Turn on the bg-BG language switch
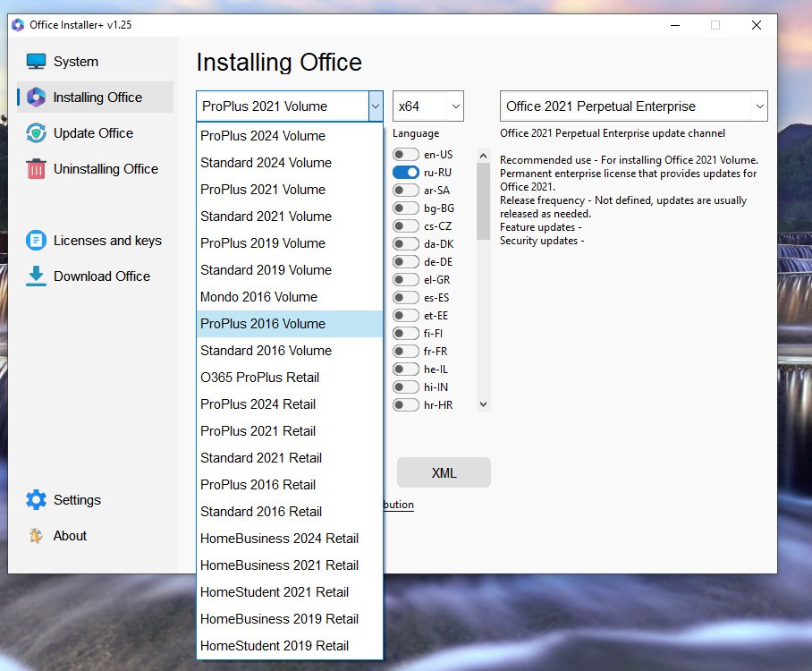 tap(405, 208)
